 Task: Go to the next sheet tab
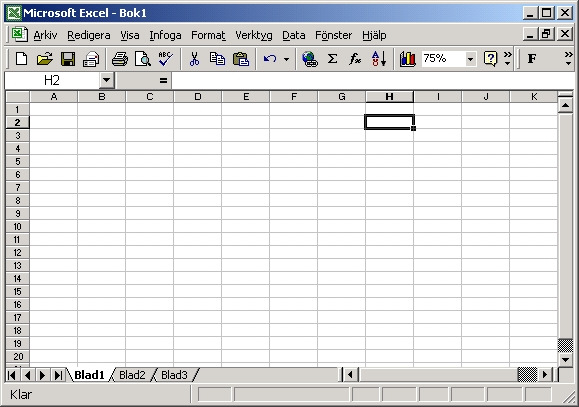[x=43, y=375]
